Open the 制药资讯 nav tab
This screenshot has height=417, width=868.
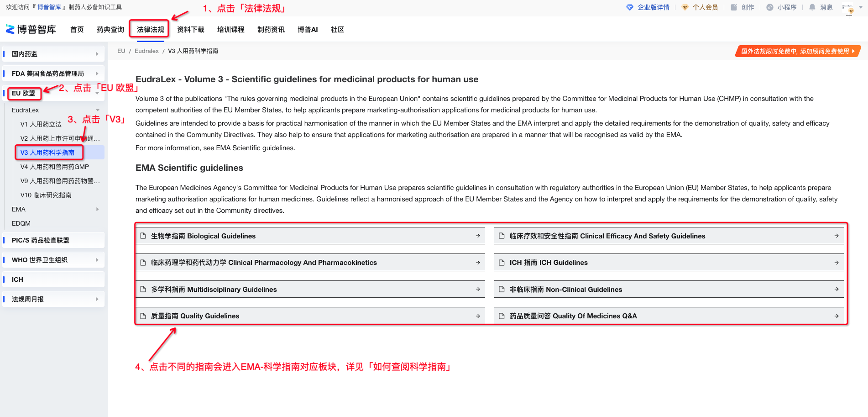pyautogui.click(x=271, y=30)
